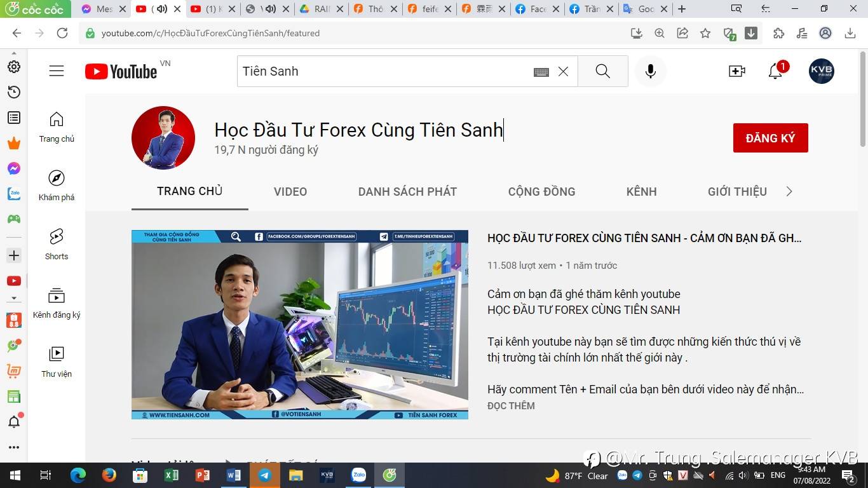868x488 pixels.
Task: Open the extensions puzzle icon
Action: 779,33
